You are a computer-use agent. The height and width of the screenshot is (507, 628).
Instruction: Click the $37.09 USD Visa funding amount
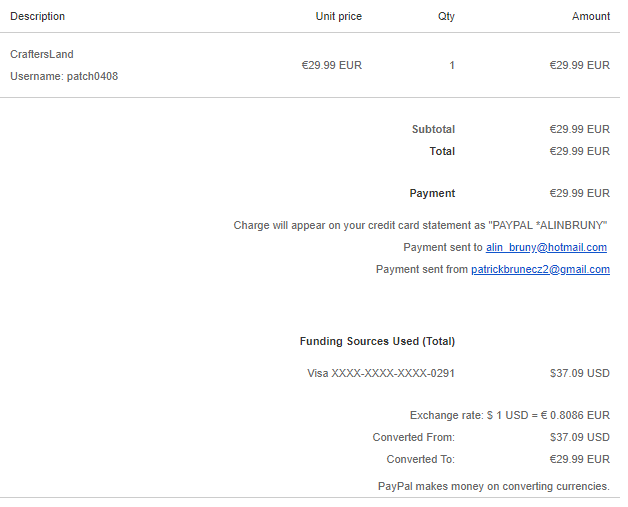click(x=579, y=373)
